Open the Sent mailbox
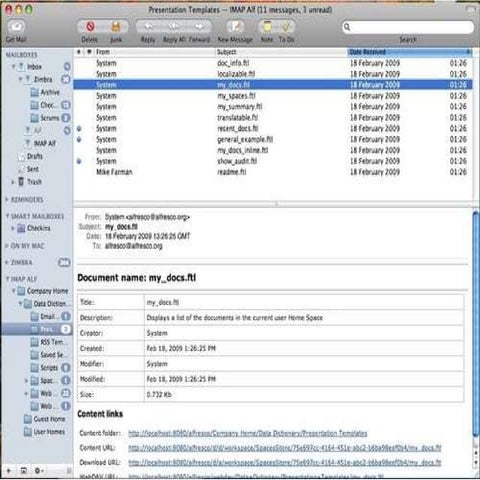480x480 pixels. point(32,169)
